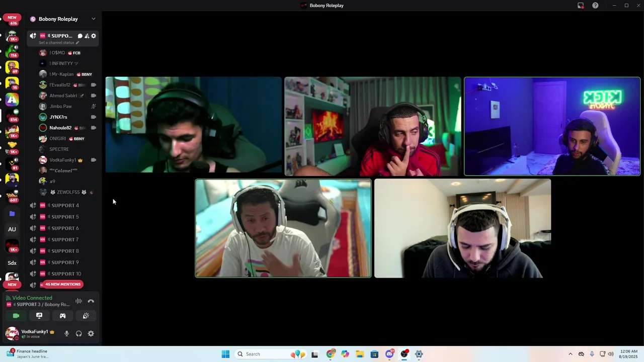
Task: Open chat for SUPPORT 3 voice channel
Action: tap(80, 36)
